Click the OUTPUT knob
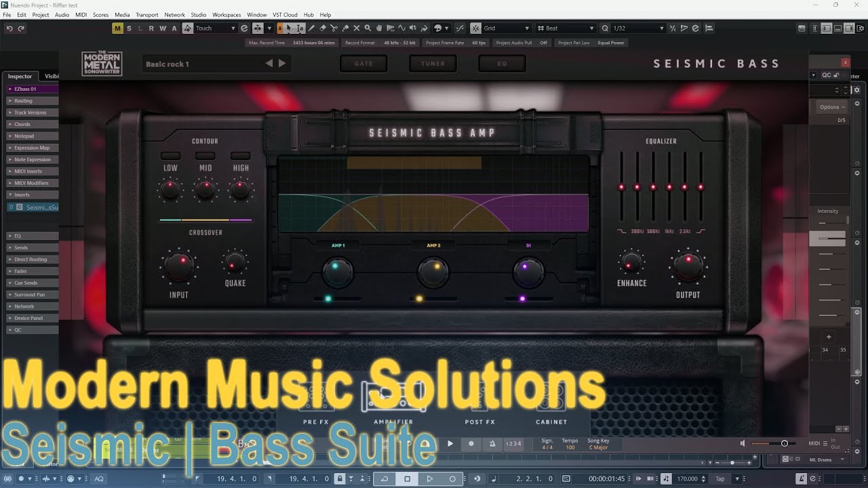868x488 pixels. (x=688, y=266)
